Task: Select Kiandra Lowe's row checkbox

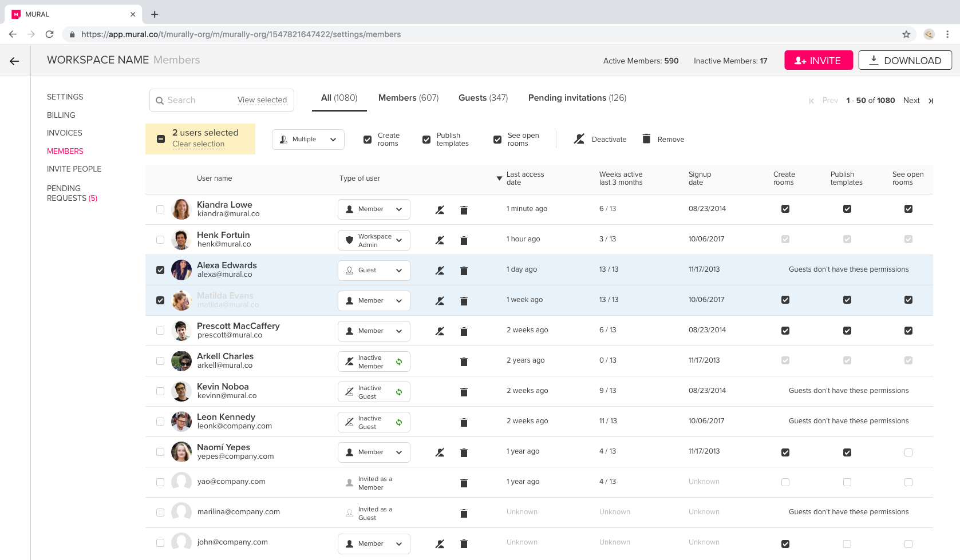Action: [160, 209]
